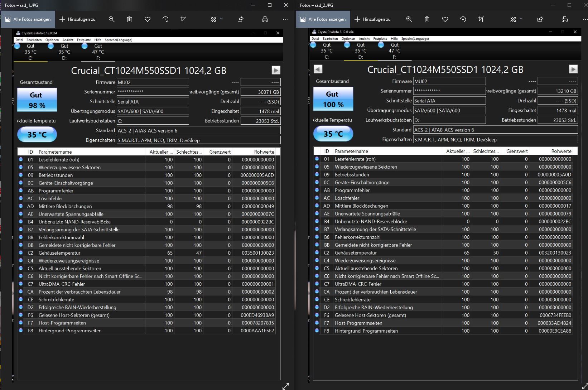The height and width of the screenshot is (390, 588).
Task: Click the 'Gut 98 %' health status button
Action: (x=37, y=100)
